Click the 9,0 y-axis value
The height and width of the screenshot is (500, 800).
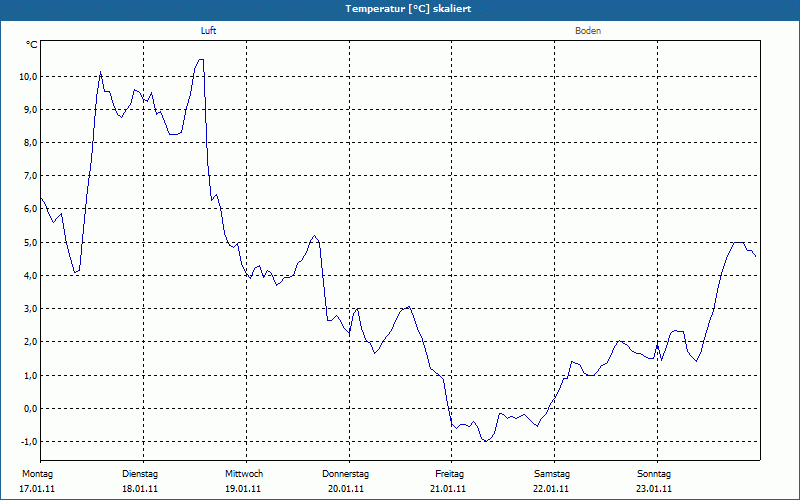30,110
